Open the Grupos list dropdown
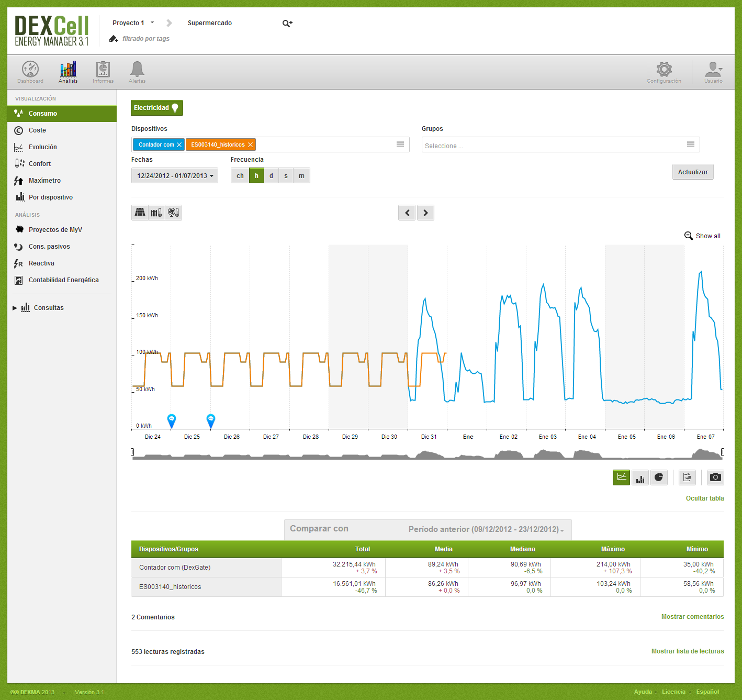Viewport: 742px width, 700px height. (691, 145)
